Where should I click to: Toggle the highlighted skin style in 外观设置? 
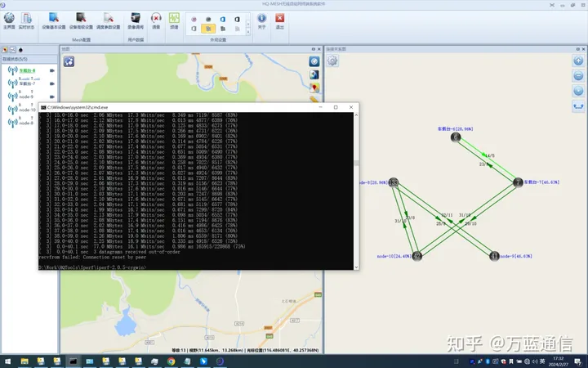click(x=207, y=29)
